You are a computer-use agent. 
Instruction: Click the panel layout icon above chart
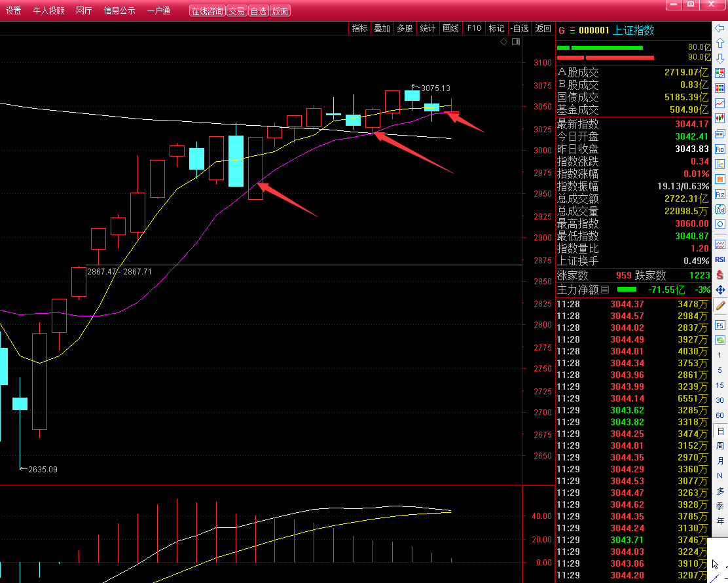(516, 42)
